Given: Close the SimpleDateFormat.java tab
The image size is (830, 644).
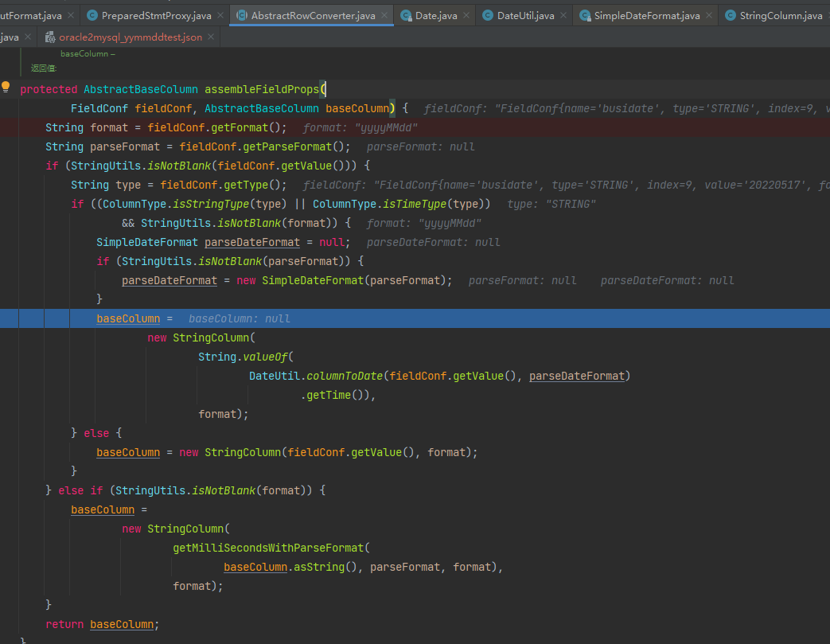Looking at the screenshot, I should [x=709, y=16].
